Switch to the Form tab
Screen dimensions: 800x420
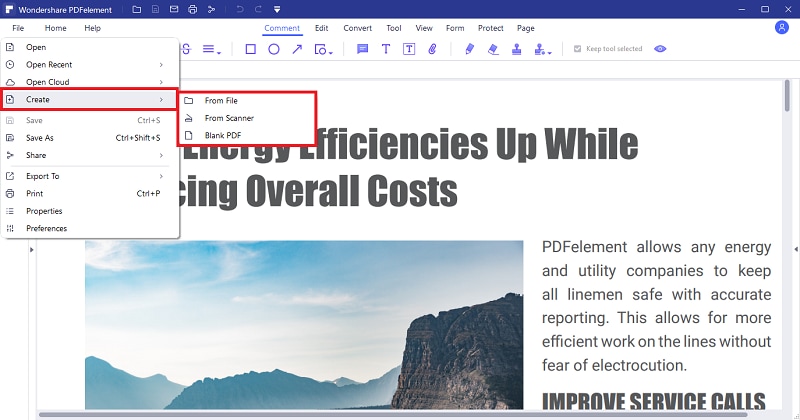(x=455, y=28)
